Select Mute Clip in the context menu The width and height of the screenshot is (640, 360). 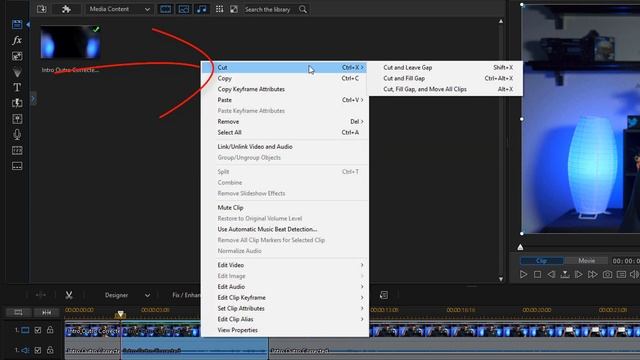tap(285, 208)
